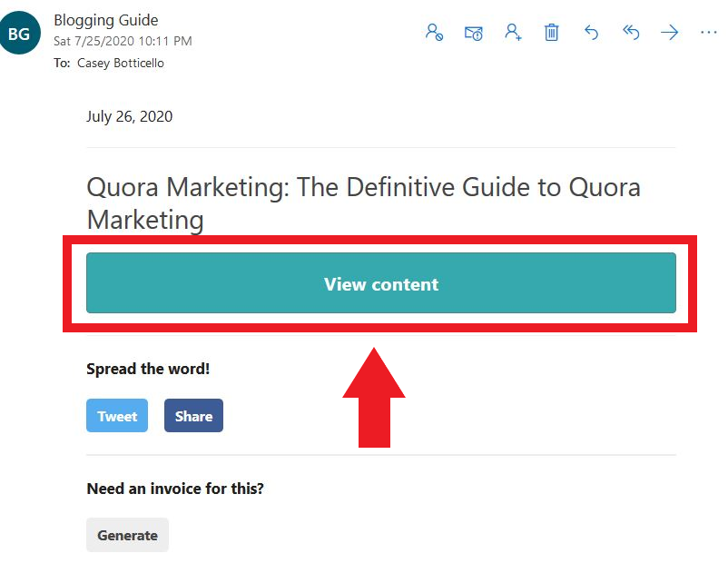Generate an invoice
The image size is (728, 573).
click(127, 535)
